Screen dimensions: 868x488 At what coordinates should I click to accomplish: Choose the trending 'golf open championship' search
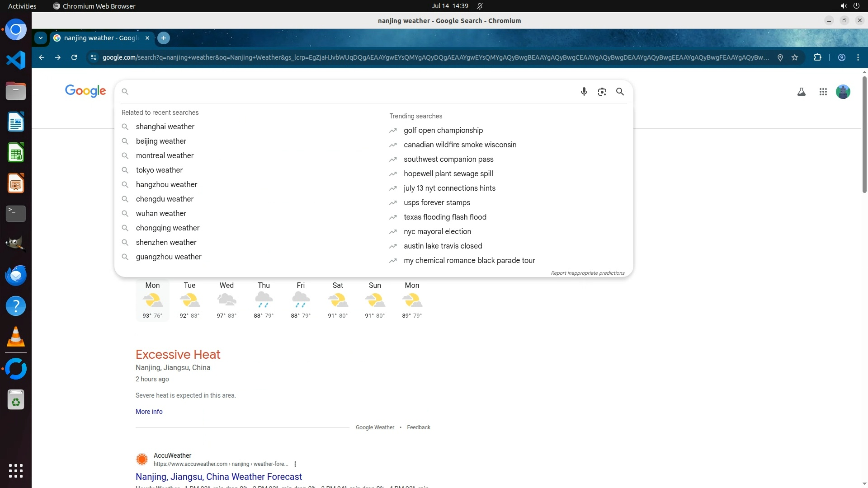click(x=443, y=131)
